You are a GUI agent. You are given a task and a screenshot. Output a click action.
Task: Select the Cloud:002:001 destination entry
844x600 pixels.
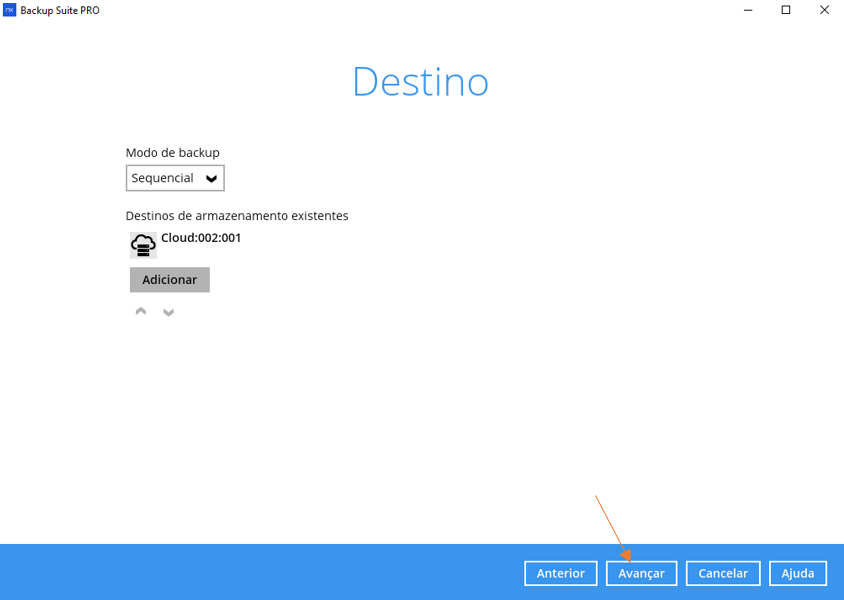click(x=201, y=238)
